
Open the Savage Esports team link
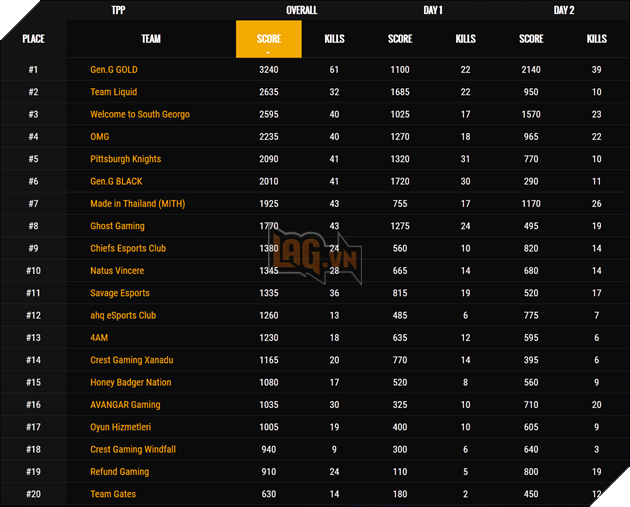coord(120,293)
